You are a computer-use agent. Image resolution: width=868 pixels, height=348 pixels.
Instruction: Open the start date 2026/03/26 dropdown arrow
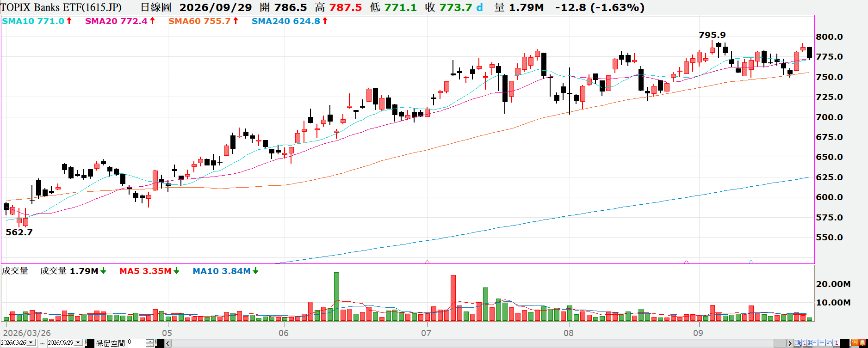[x=31, y=342]
